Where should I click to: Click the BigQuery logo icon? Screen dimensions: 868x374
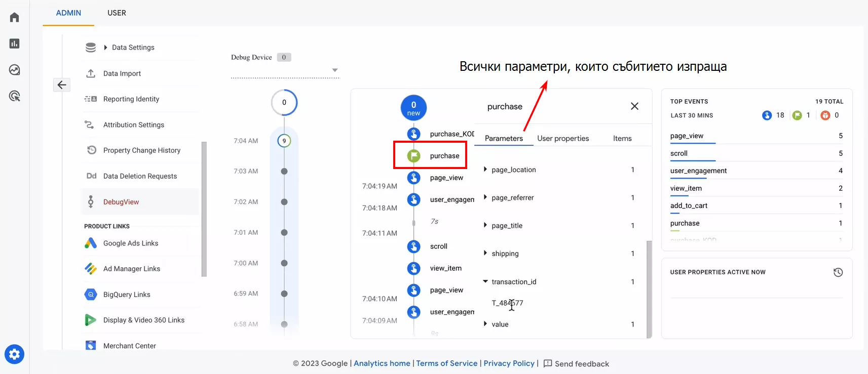tap(91, 295)
